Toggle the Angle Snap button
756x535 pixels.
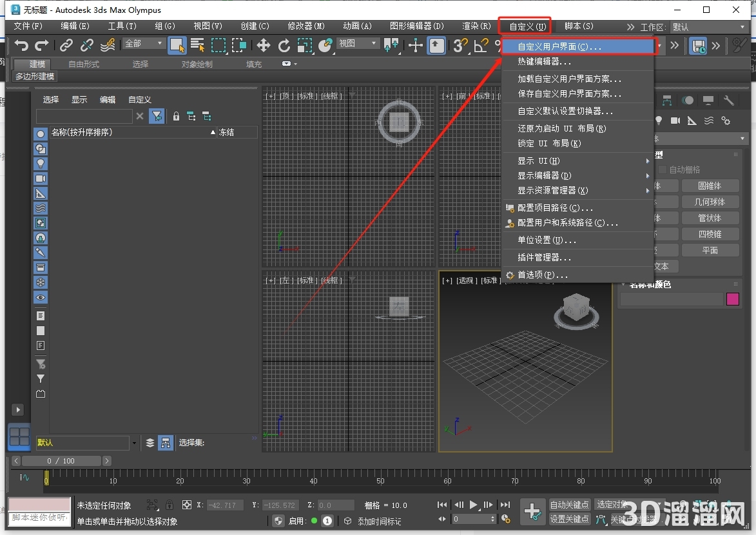coord(481,45)
